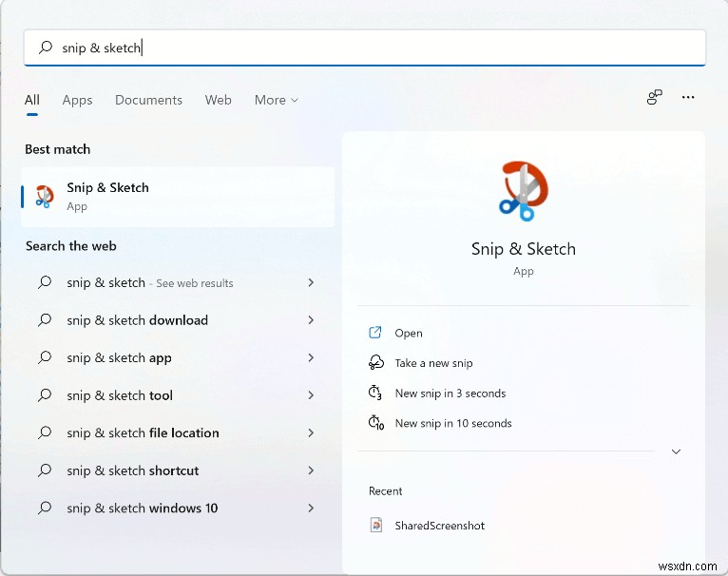Expand chevron beside 'file location' suggestion
The width and height of the screenshot is (728, 576).
(311, 432)
